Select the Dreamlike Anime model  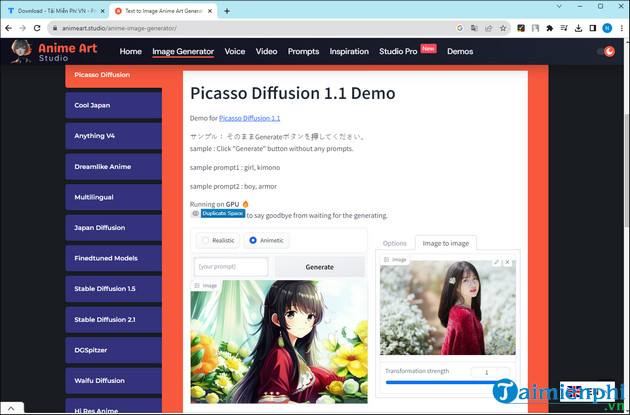114,166
